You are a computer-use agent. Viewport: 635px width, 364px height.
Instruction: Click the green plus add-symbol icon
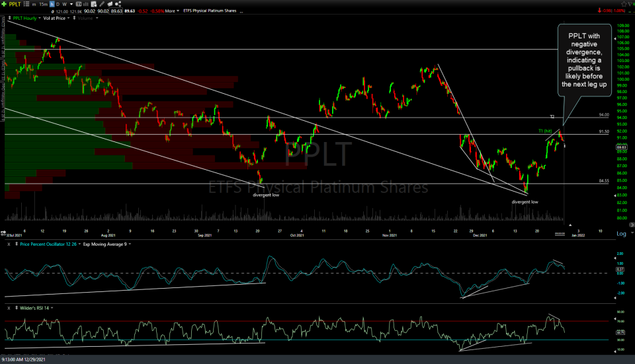(x=4, y=4)
